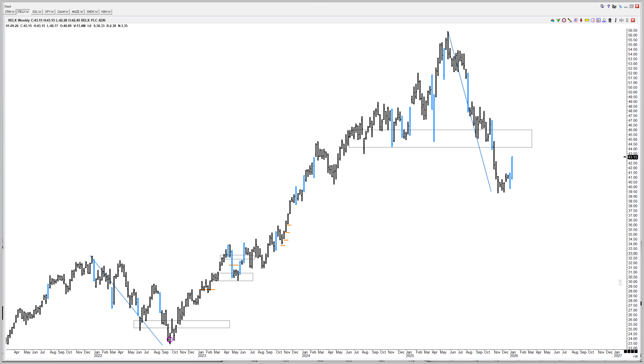Click the red down arrow icon
The height and width of the screenshot is (364, 644).
click(581, 20)
